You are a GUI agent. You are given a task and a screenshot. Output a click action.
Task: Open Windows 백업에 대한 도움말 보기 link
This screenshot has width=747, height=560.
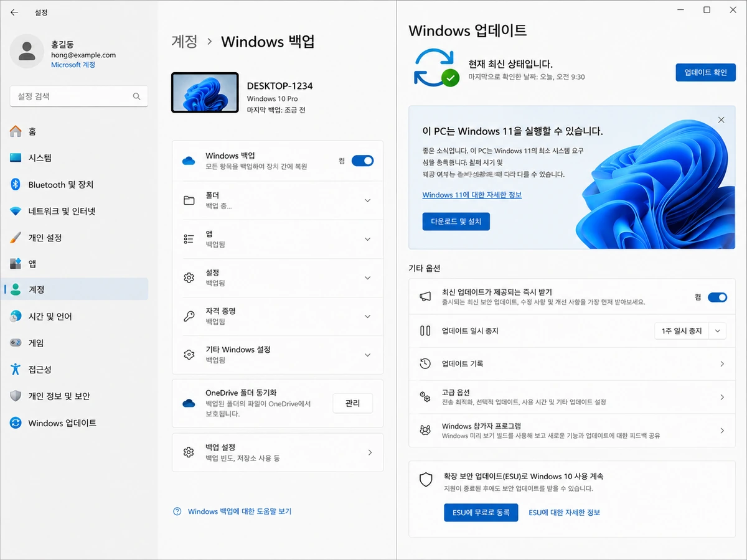point(240,511)
